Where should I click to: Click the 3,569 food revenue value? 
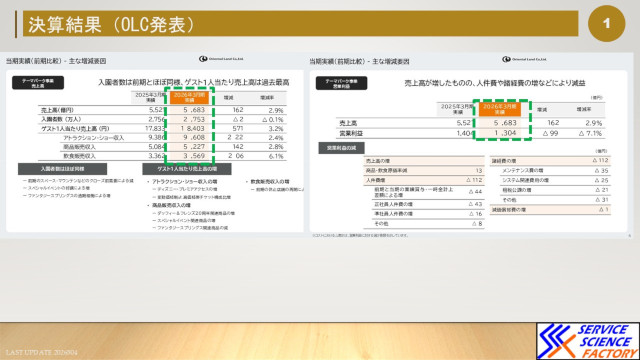click(194, 156)
